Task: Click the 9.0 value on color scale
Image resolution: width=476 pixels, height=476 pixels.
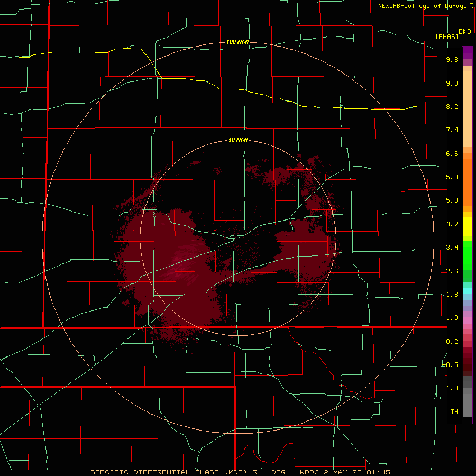Action: tap(452, 83)
